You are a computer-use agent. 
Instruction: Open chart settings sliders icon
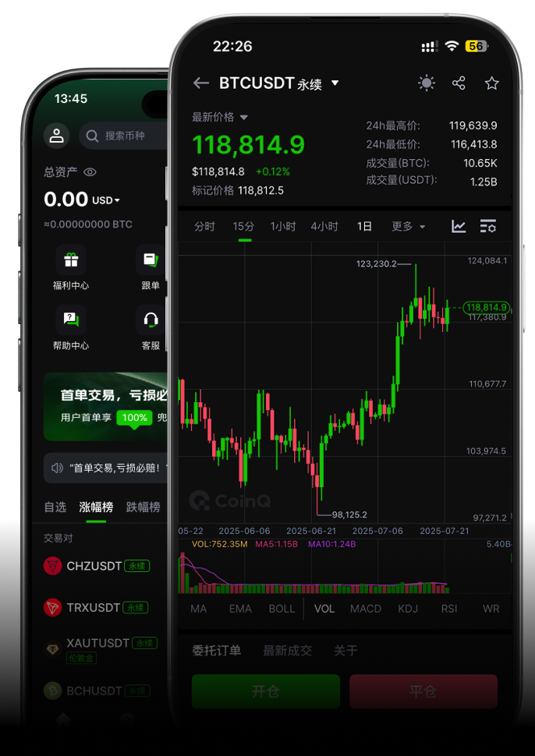(x=488, y=227)
